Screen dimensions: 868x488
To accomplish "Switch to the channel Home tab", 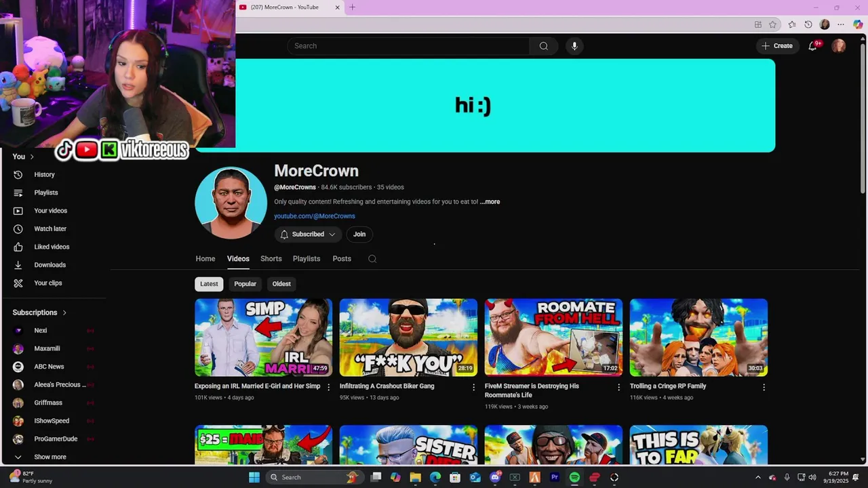I will coord(205,259).
